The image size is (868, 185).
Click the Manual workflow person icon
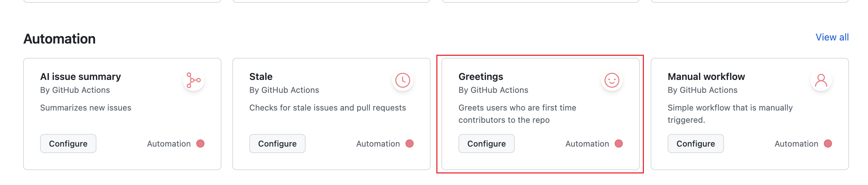(x=821, y=81)
